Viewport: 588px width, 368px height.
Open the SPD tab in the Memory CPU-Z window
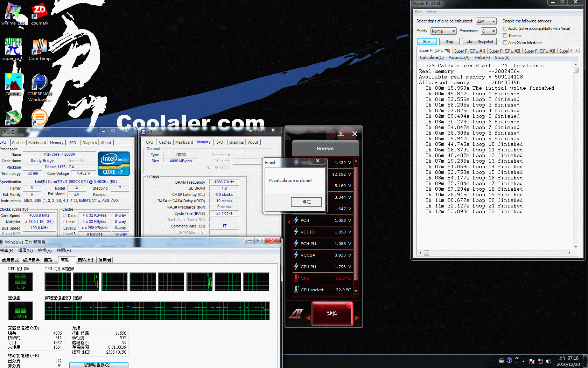[x=219, y=142]
